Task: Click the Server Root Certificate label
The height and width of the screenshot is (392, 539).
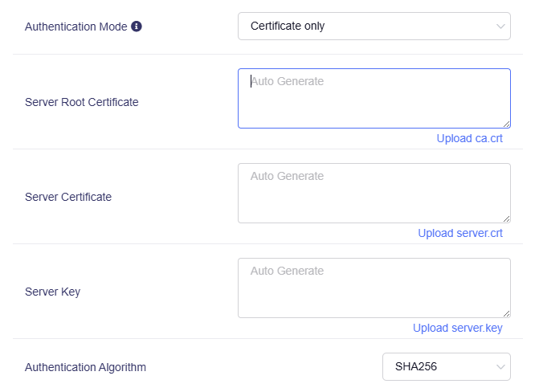Action: (81, 102)
